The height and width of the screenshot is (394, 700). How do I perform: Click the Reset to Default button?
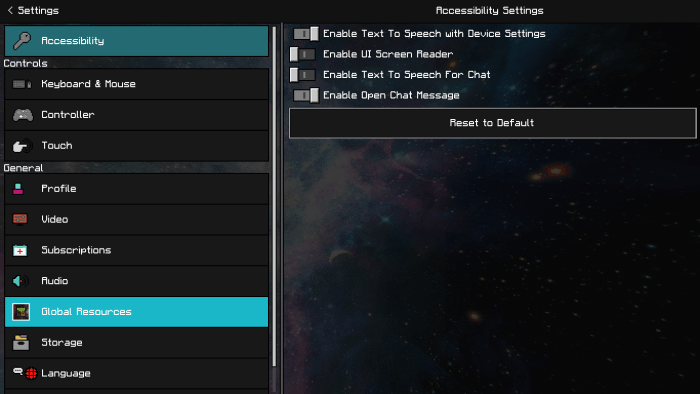tap(492, 123)
